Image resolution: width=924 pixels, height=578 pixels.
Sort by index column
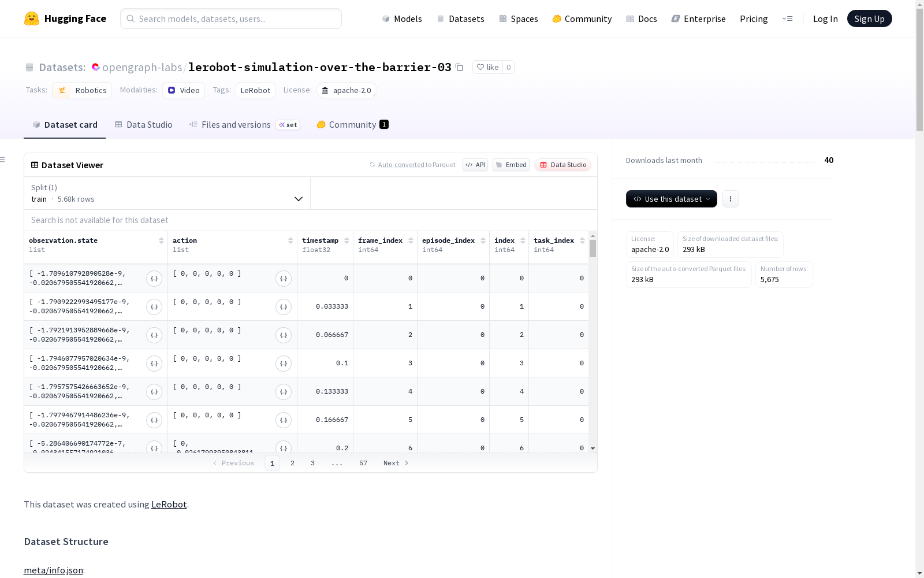(x=523, y=240)
